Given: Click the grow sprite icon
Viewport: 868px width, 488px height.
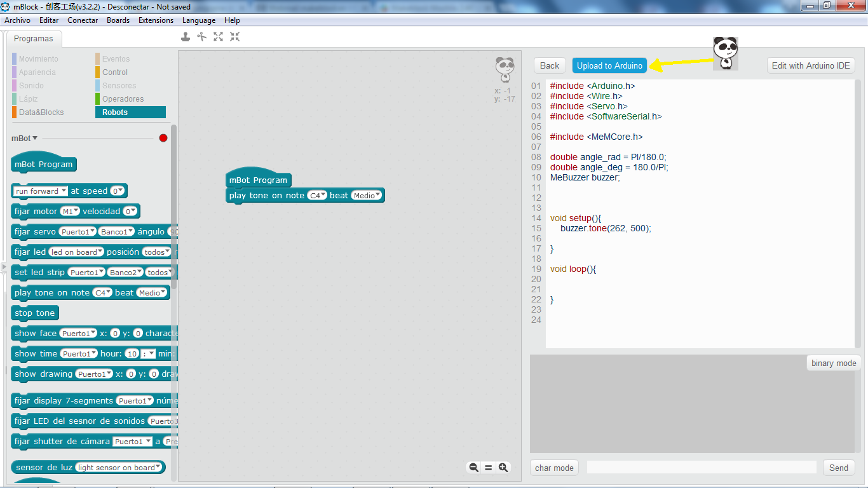Looking at the screenshot, I should 219,37.
